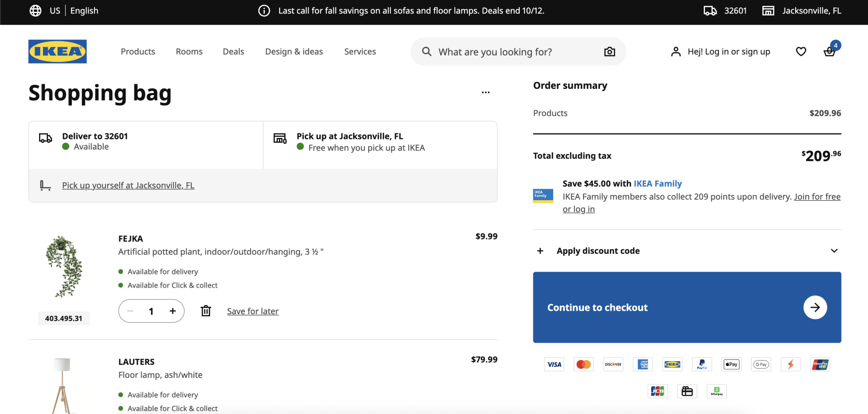
Task: Click the IKEA logo
Action: (x=57, y=52)
